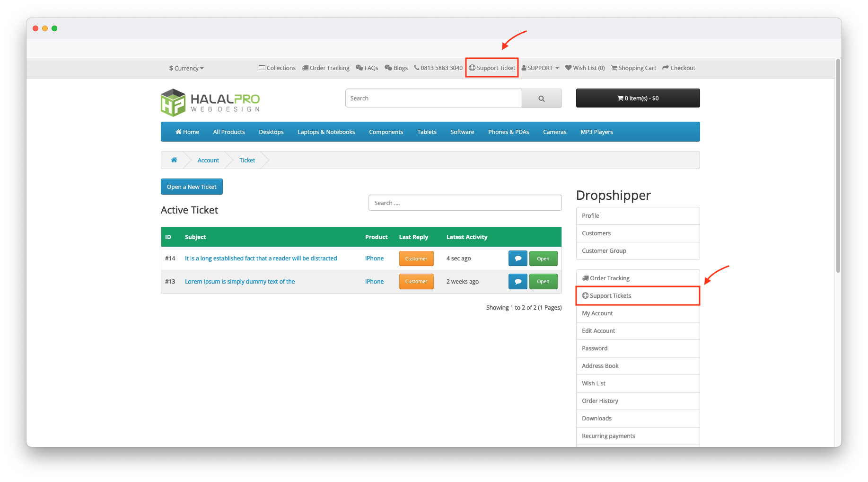The height and width of the screenshot is (482, 868).
Task: Click the green Open button for ticket #14
Action: point(543,259)
